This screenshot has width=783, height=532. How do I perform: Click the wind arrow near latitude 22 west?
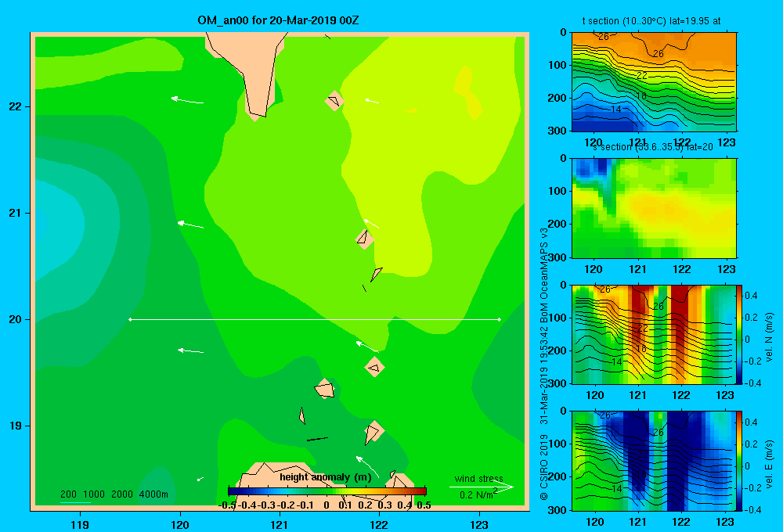187,100
